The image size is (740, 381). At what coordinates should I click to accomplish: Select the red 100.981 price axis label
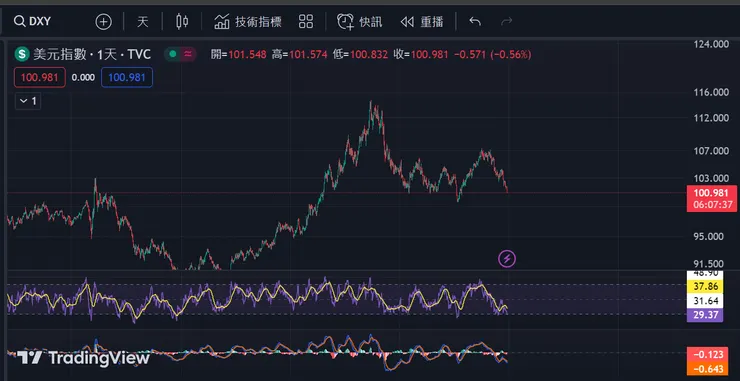click(x=711, y=198)
